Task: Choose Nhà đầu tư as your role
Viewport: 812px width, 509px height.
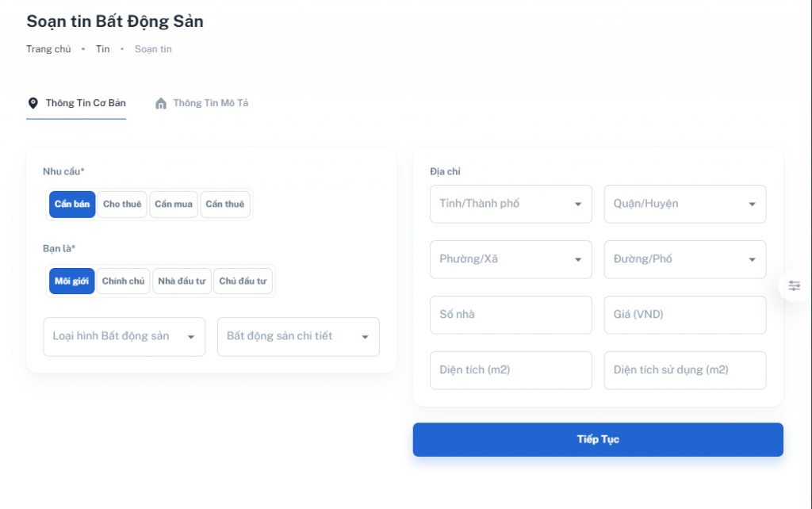Action: pyautogui.click(x=182, y=281)
